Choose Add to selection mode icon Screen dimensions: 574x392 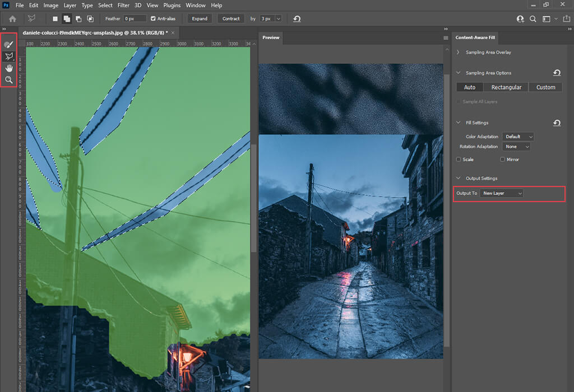coord(67,18)
